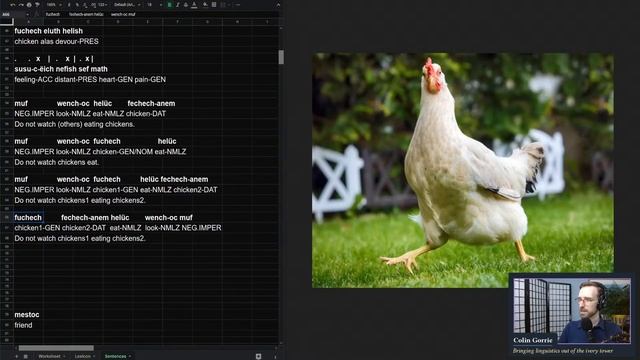Switch to the Lexicon tab
This screenshot has height=360, width=640.
pyautogui.click(x=82, y=356)
